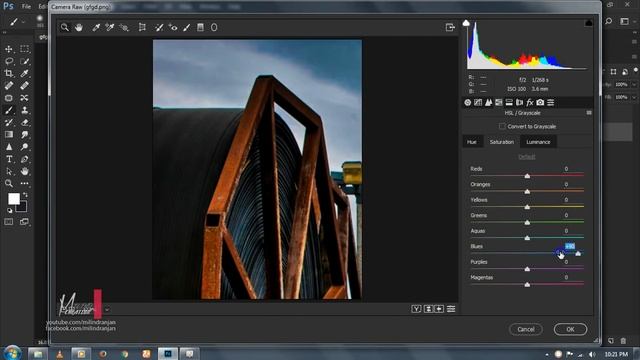Open layer fill 100% dropdown in Photoshop
The width and height of the screenshot is (640, 360).
[x=634, y=97]
